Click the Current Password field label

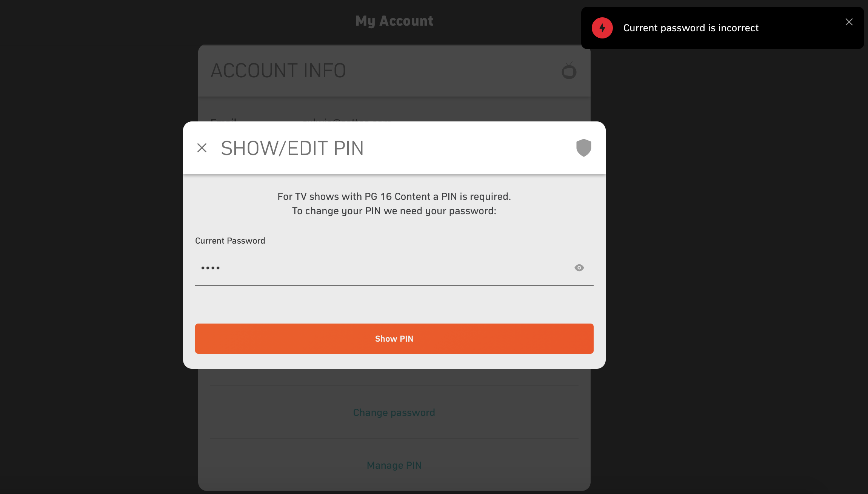point(230,241)
